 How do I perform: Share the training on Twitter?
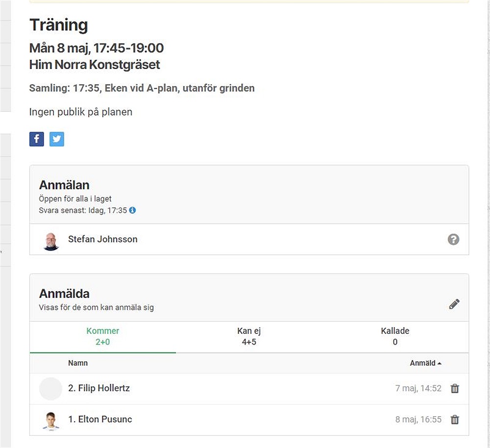(56, 139)
